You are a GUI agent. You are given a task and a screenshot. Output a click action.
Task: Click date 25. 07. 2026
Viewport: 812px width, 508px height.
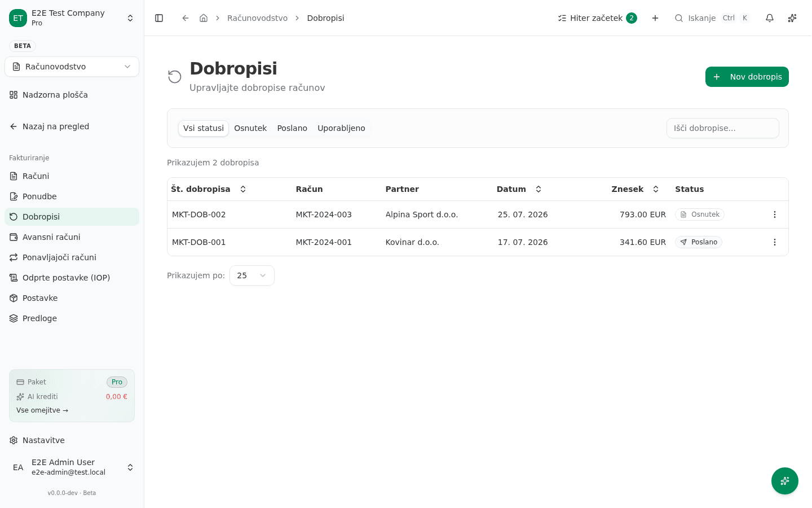pos(523,214)
